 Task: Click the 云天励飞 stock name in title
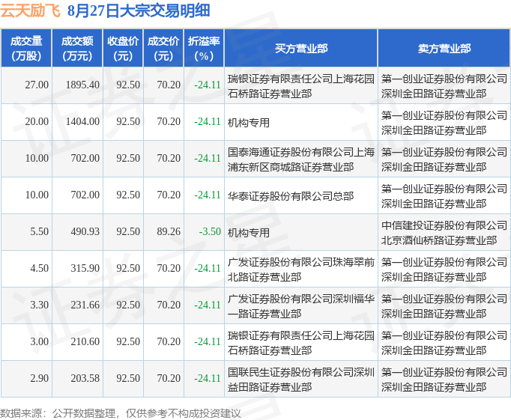click(x=30, y=10)
